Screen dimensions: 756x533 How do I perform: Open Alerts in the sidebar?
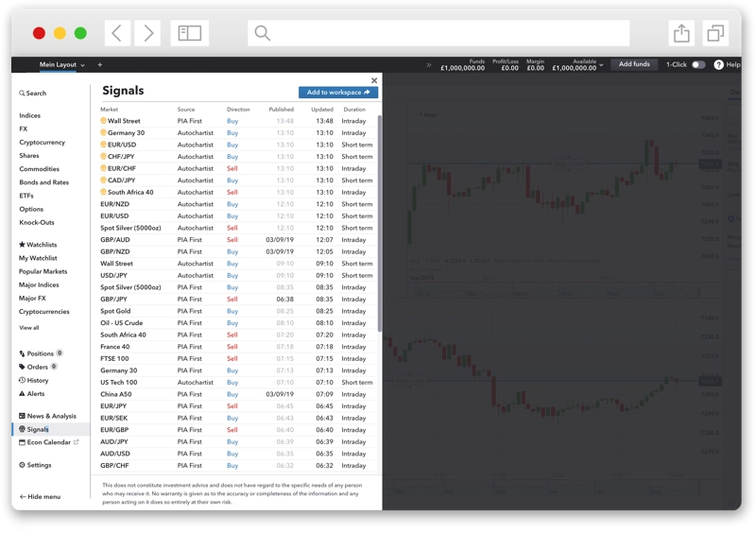coord(31,393)
